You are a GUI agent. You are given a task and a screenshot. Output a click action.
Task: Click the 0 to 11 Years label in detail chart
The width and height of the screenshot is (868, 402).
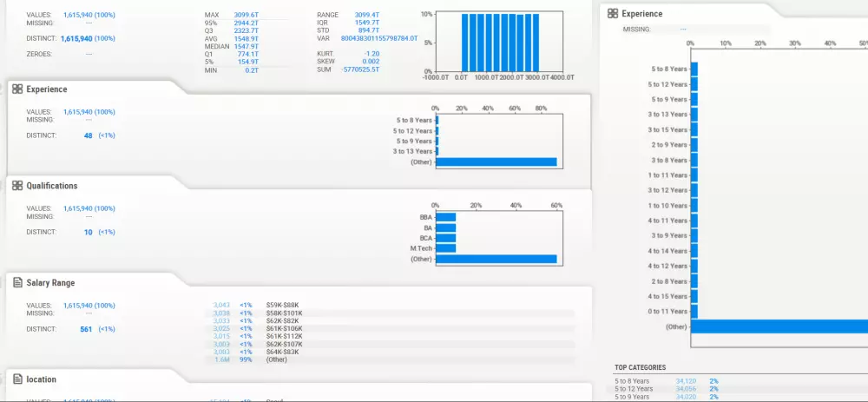pyautogui.click(x=667, y=311)
